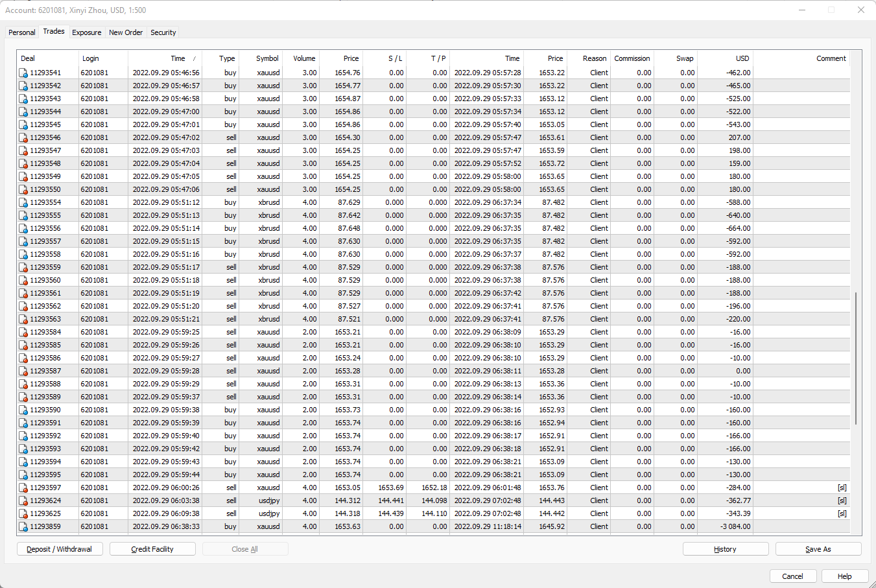Click the sell deal icon for 11293561
This screenshot has height=588, width=876.
coord(23,293)
